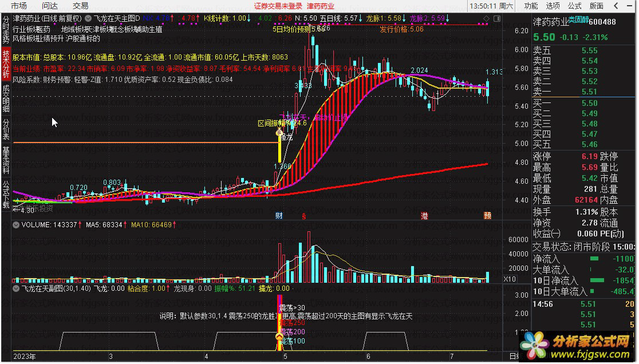This screenshot has height=364, width=639.
Task: Click the X10 volume scale label
Action: [510, 279]
